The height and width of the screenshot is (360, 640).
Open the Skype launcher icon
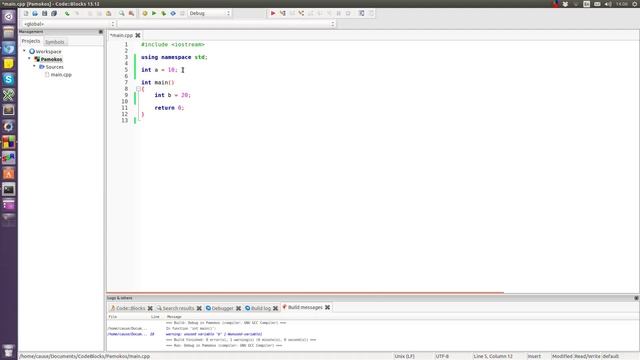click(x=9, y=79)
